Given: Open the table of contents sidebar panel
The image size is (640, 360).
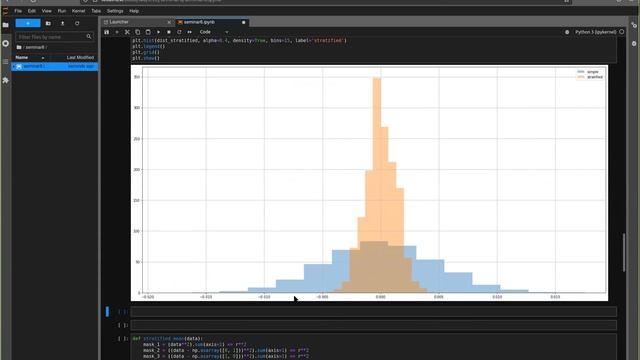Looking at the screenshot, I should pyautogui.click(x=5, y=62).
